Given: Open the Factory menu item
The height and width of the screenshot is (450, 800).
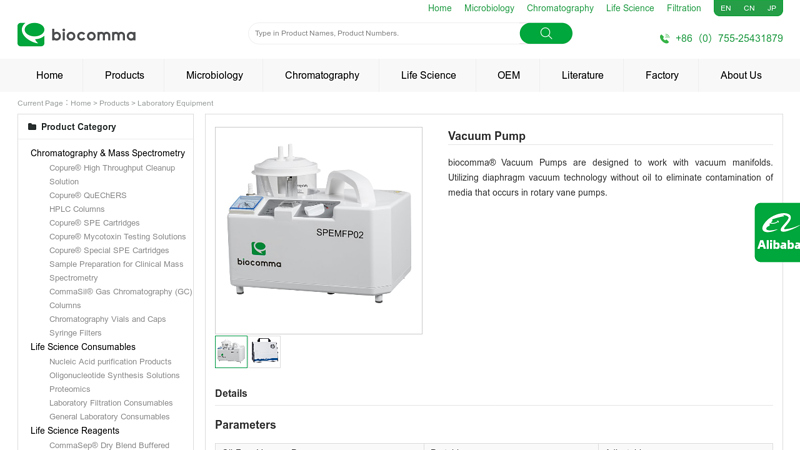Looking at the screenshot, I should pyautogui.click(x=662, y=76).
